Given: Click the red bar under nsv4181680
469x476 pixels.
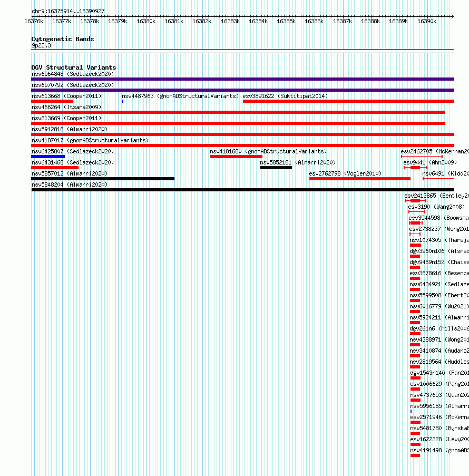Looking at the screenshot, I should point(236,157).
